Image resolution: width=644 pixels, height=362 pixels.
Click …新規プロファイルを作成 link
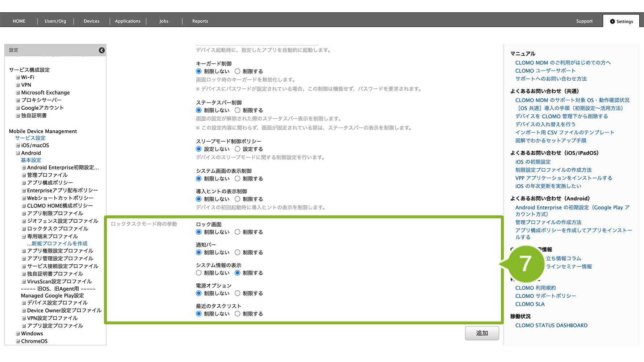click(x=57, y=244)
